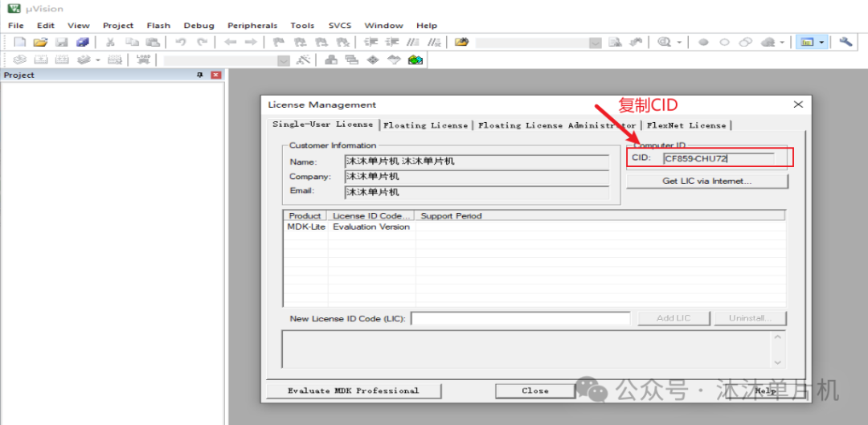Image resolution: width=868 pixels, height=425 pixels.
Task: Select the MDK-Lite product row
Action: pos(534,227)
